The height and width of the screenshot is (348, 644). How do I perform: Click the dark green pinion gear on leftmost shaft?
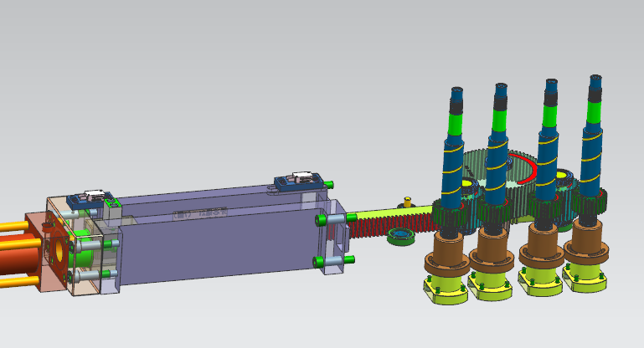[x=451, y=216]
